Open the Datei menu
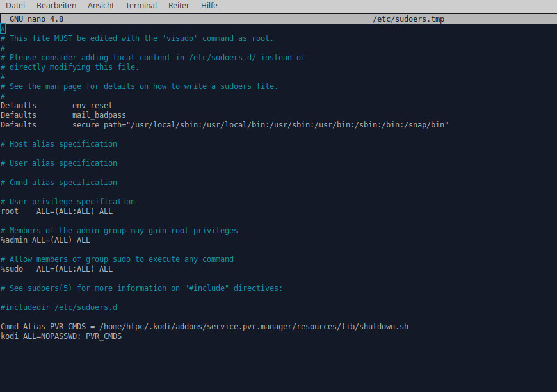Screen dimensions: 557x392 15,5
